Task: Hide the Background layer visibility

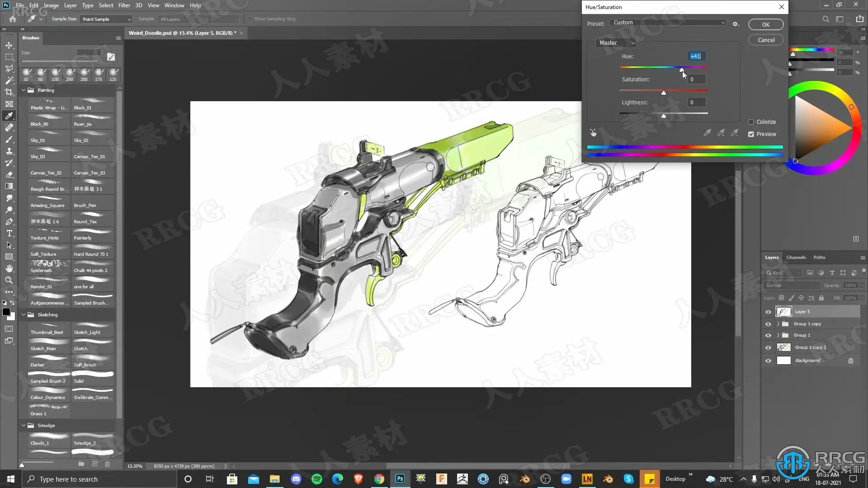Action: (x=768, y=361)
